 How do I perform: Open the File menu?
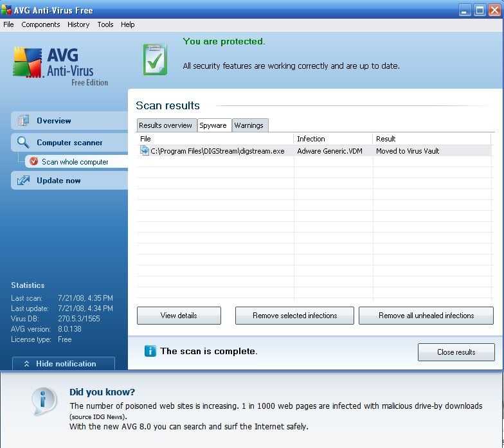pos(8,24)
